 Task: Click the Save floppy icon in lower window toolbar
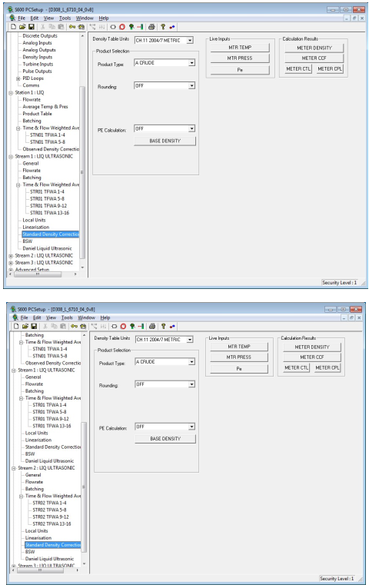(x=34, y=326)
